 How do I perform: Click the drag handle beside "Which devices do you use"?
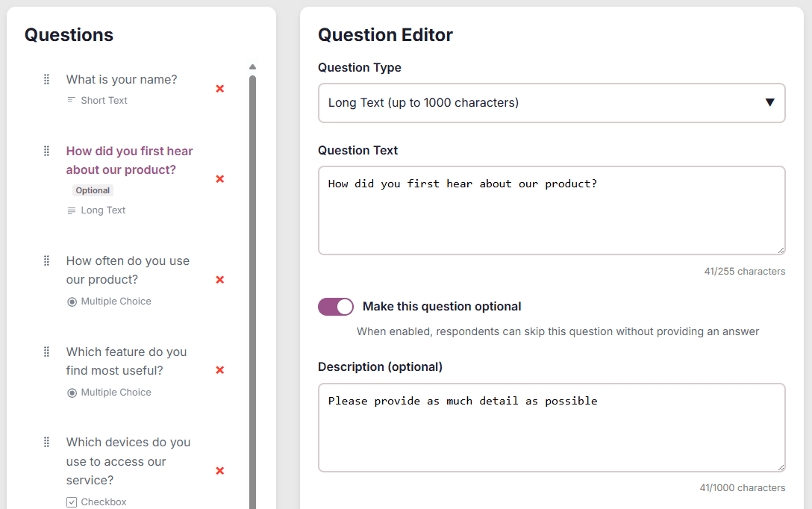click(x=46, y=442)
